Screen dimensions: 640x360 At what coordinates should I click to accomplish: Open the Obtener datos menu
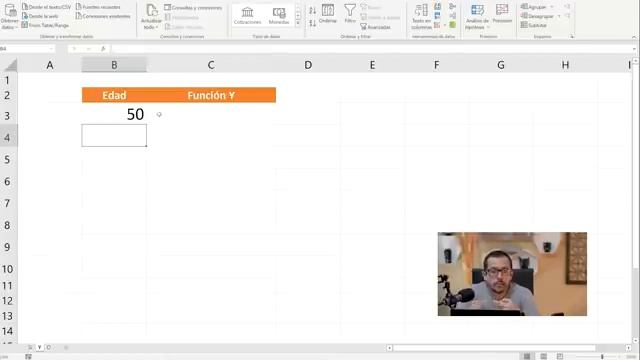point(10,17)
